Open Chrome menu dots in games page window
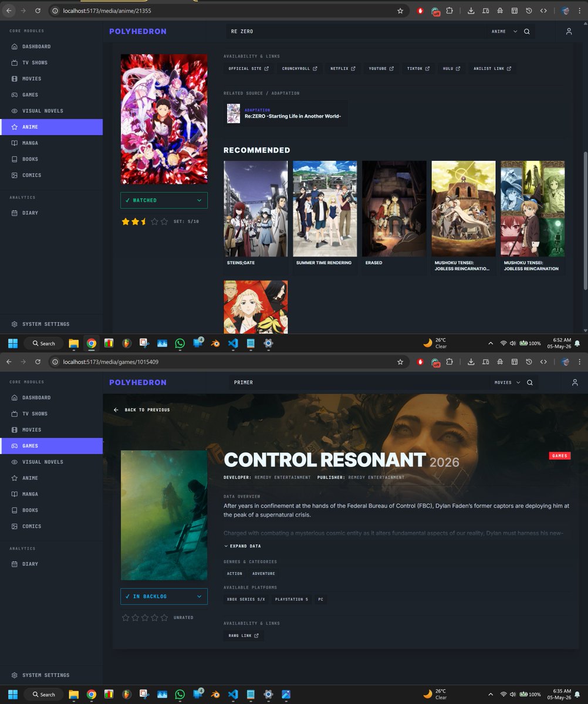The height and width of the screenshot is (704, 588). pos(580,362)
